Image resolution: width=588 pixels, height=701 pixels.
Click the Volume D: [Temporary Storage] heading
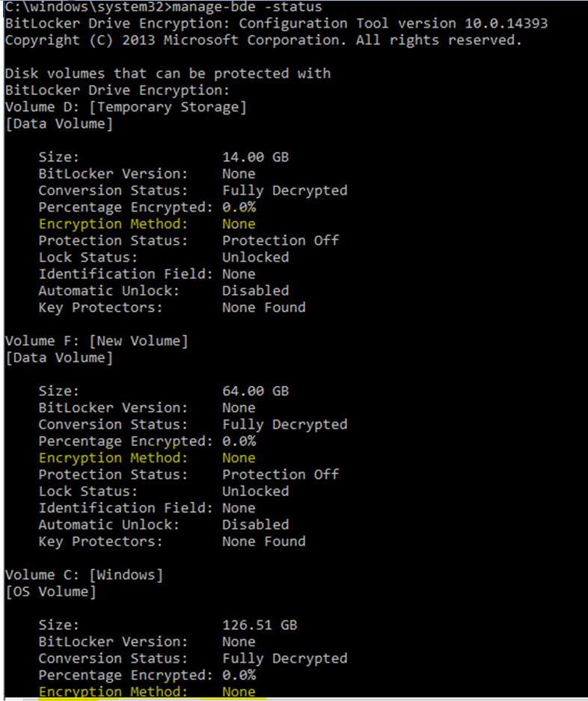[x=126, y=107]
